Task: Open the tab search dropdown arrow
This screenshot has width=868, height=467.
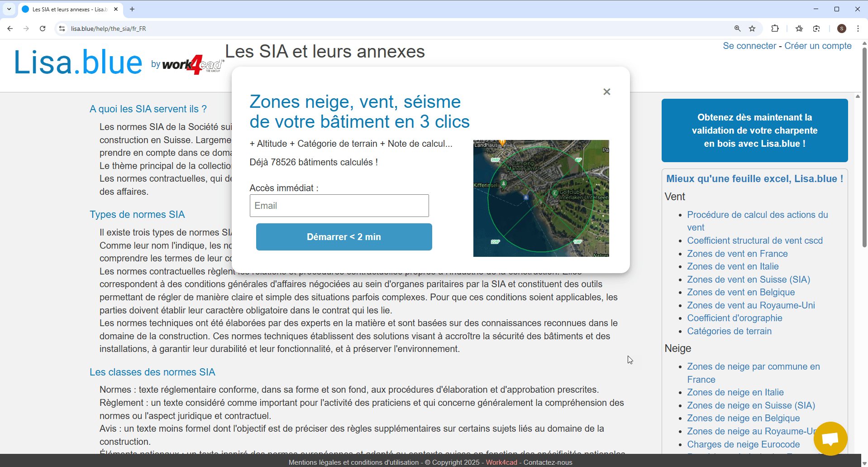Action: pyautogui.click(x=9, y=9)
